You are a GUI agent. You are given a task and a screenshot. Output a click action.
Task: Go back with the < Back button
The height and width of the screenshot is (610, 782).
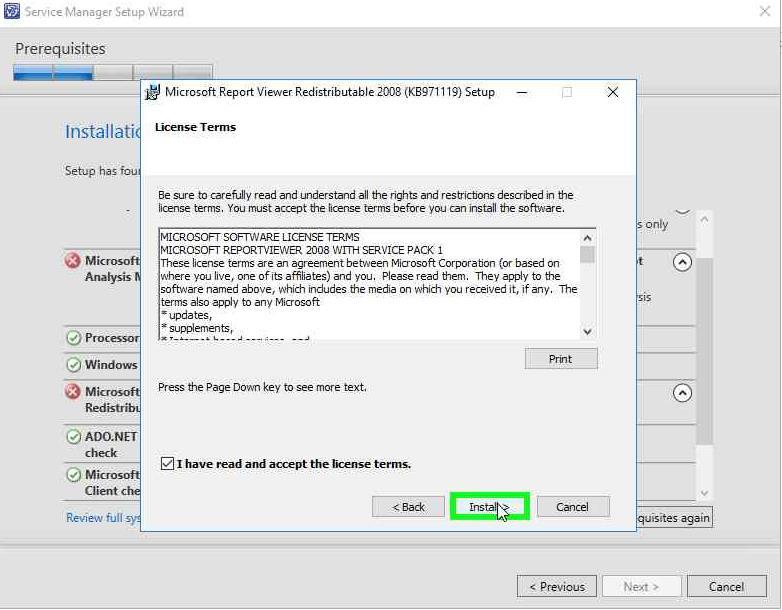tap(408, 507)
